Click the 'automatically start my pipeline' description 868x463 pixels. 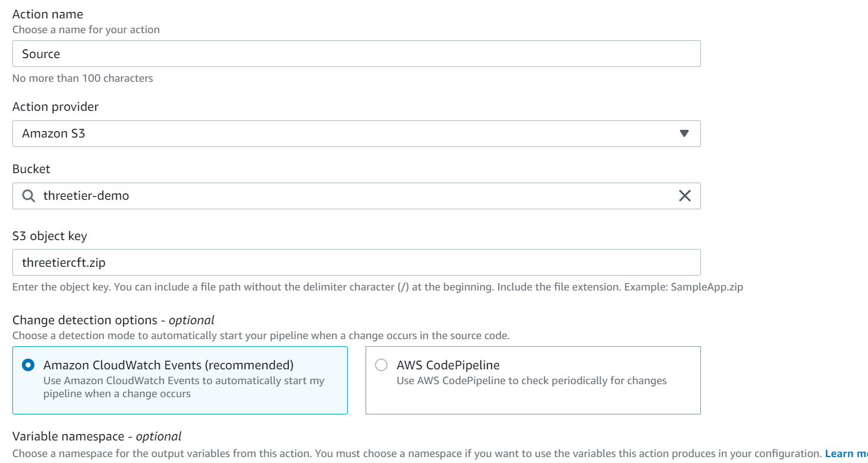point(184,387)
